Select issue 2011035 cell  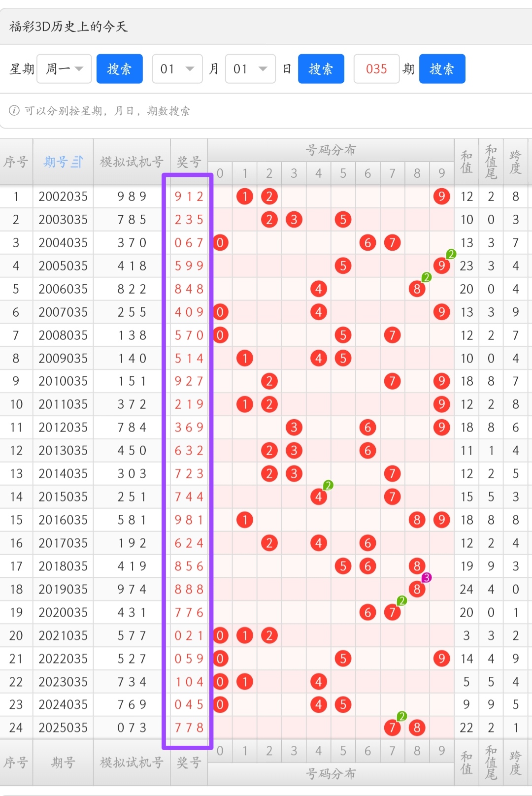pos(63,404)
